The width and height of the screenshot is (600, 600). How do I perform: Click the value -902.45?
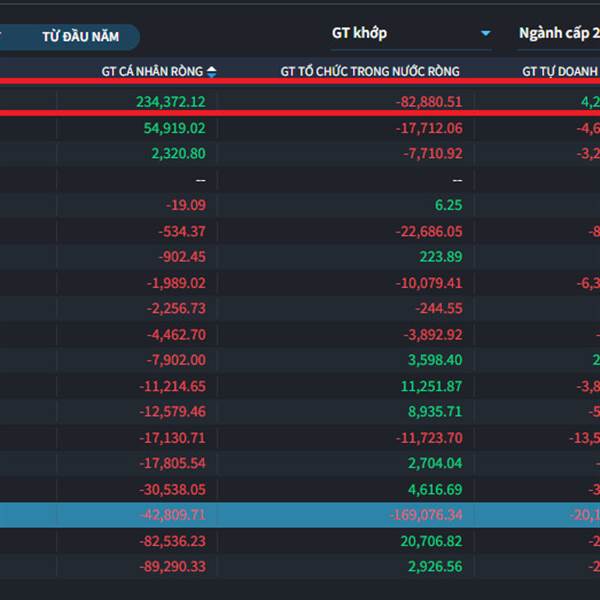pos(182,257)
